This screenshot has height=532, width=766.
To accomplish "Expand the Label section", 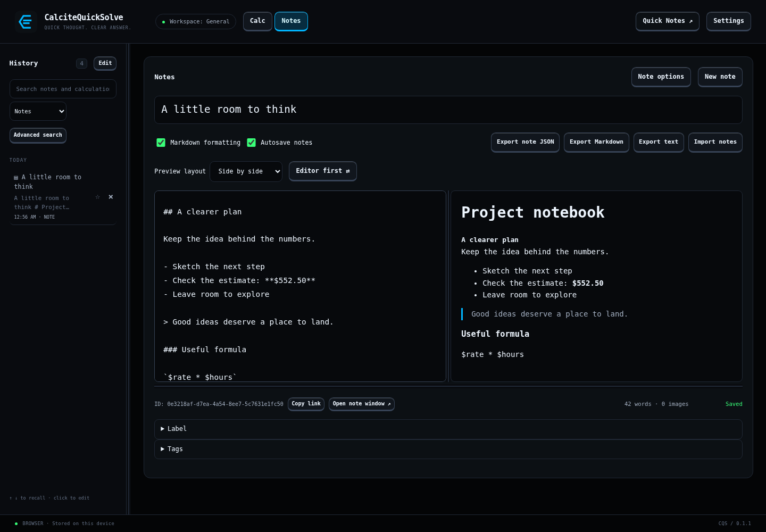I will pyautogui.click(x=448, y=429).
